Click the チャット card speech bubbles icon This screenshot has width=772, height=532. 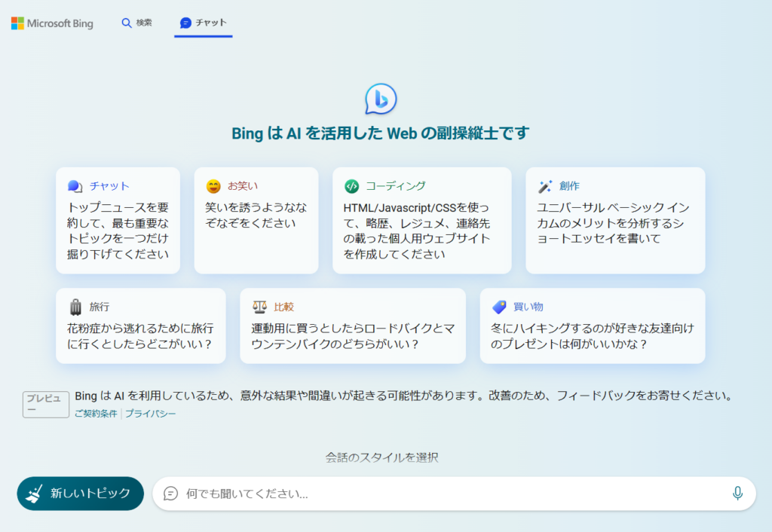[x=75, y=186]
